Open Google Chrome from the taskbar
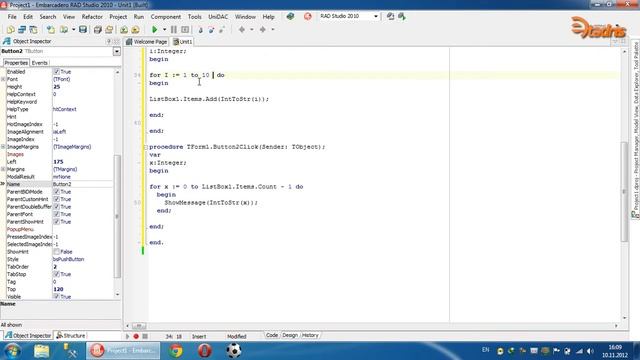This screenshot has width=640, height=360. click(176, 351)
